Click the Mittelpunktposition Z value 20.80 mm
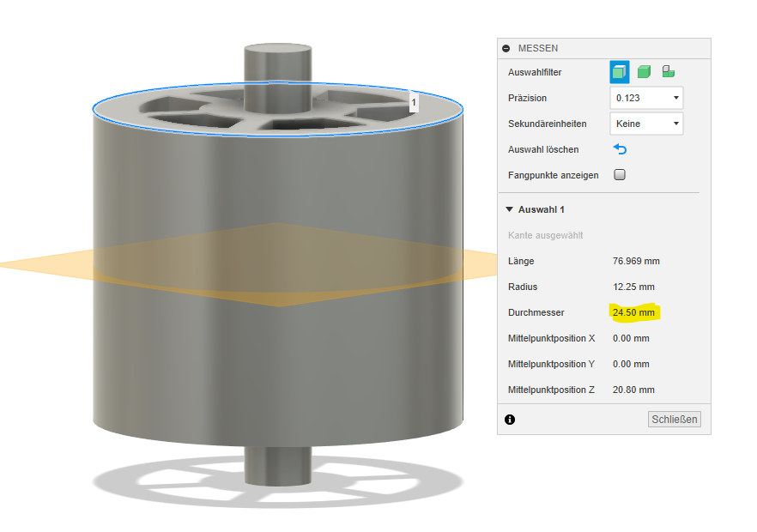The image size is (757, 532). pyautogui.click(x=633, y=390)
